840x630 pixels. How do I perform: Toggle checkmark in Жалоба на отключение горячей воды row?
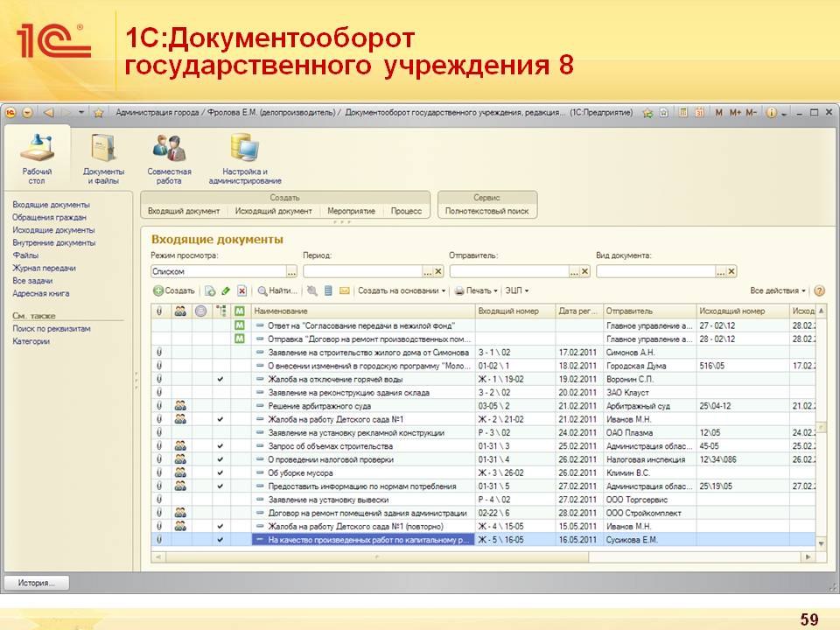(x=220, y=379)
